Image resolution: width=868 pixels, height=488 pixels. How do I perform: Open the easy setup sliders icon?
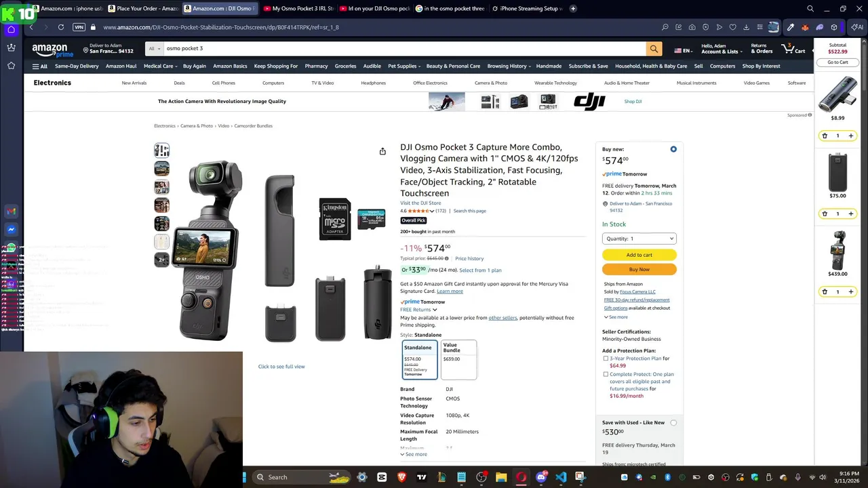[x=759, y=27]
